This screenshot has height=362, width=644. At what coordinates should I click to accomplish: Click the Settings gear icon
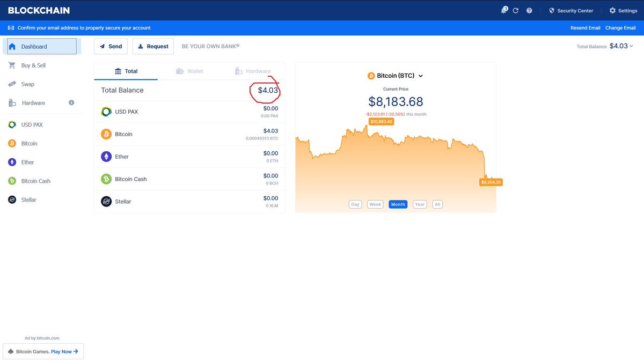point(612,11)
